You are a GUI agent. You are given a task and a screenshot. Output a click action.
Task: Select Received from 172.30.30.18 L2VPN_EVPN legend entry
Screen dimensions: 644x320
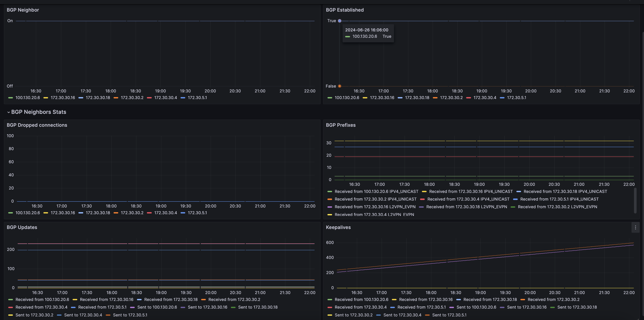pos(466,207)
